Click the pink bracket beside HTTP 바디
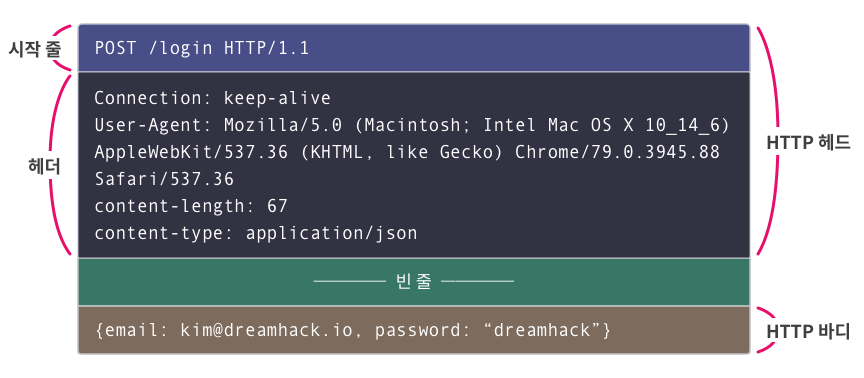Screen dimensions: 864x378 coord(766,330)
